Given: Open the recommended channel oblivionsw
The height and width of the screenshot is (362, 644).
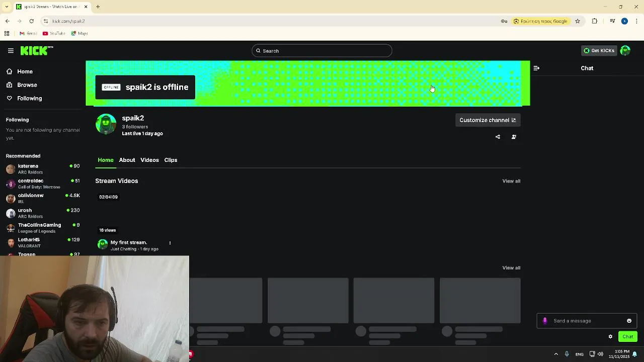Looking at the screenshot, I should tap(43, 198).
